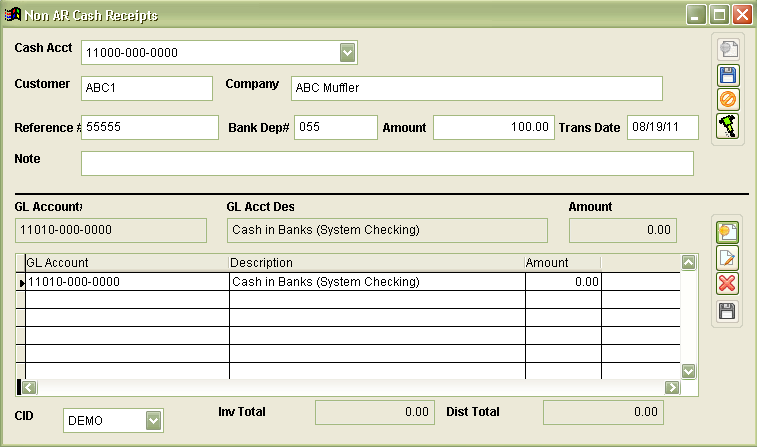Open the Cash Acct dropdown
This screenshot has height=447, width=757.
347,52
